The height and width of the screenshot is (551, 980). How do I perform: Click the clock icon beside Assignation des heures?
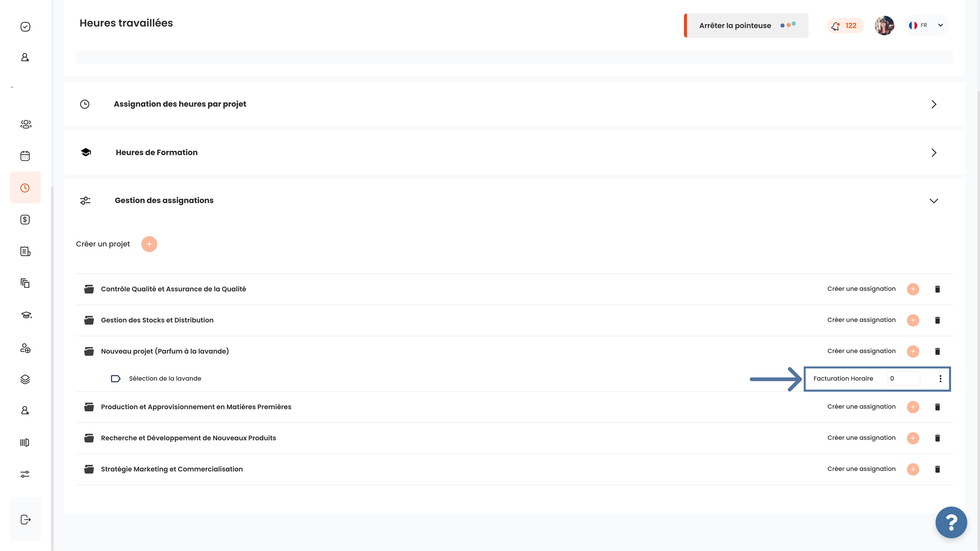[85, 104]
